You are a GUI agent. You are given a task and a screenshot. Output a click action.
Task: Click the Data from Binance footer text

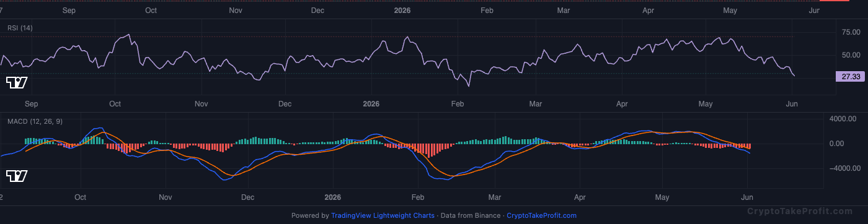click(470, 215)
